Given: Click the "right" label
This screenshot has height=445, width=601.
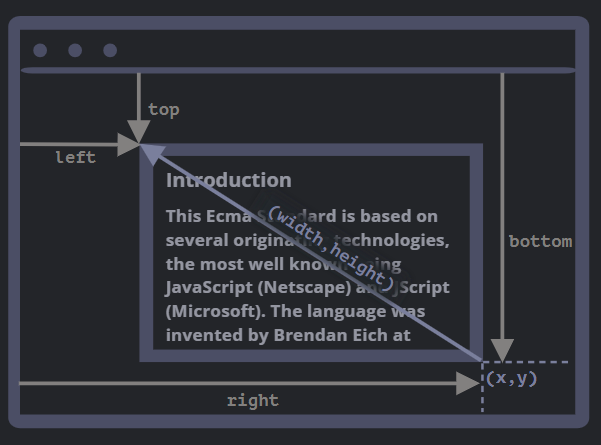Looking at the screenshot, I should coord(252,401).
